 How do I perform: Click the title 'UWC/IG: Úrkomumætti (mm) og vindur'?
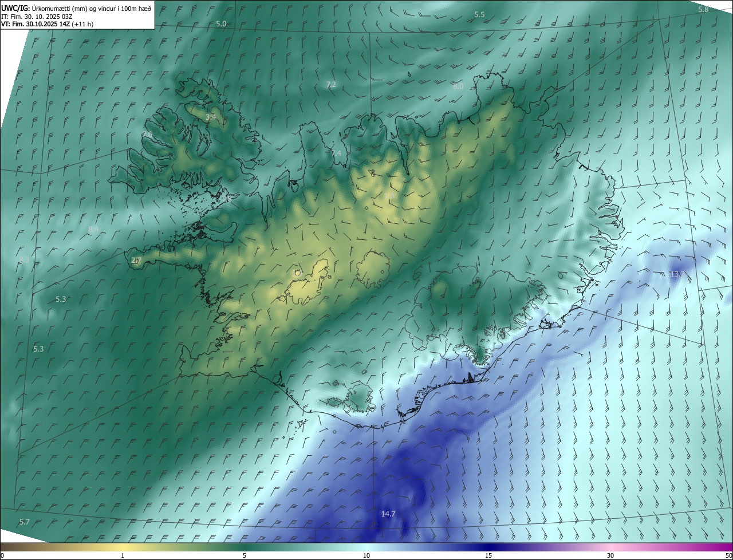pyautogui.click(x=76, y=7)
